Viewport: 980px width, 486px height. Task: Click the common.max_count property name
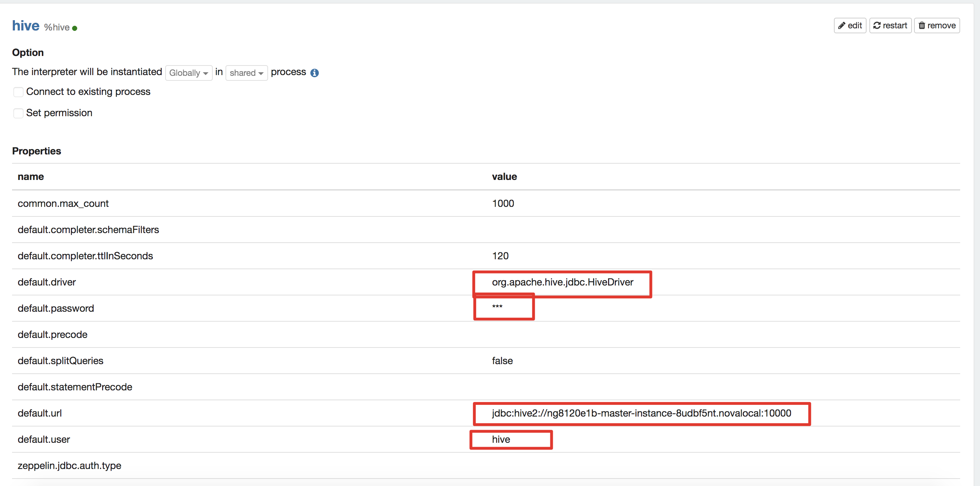tap(63, 203)
